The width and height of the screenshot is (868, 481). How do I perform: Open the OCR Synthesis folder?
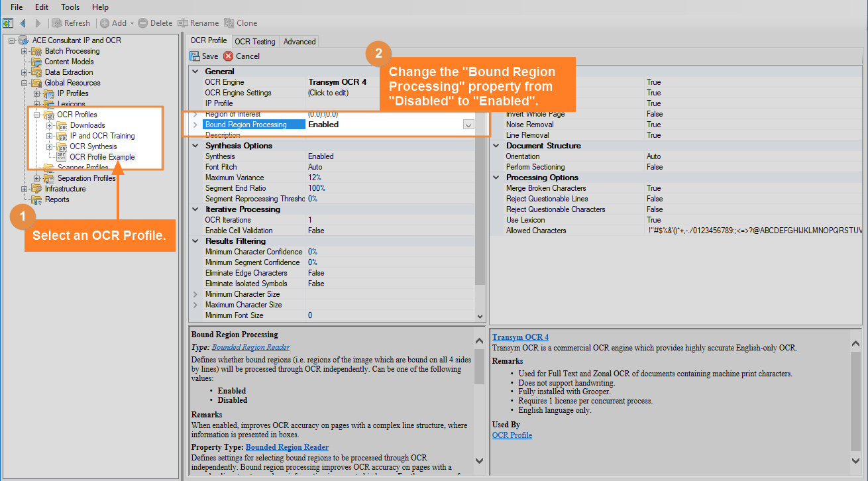coord(93,146)
